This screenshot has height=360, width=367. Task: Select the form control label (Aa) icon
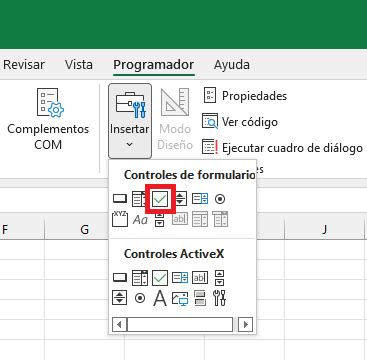tap(140, 220)
